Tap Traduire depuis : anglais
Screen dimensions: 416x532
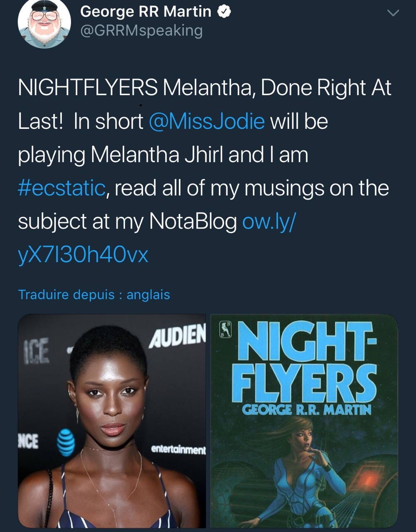(94, 295)
